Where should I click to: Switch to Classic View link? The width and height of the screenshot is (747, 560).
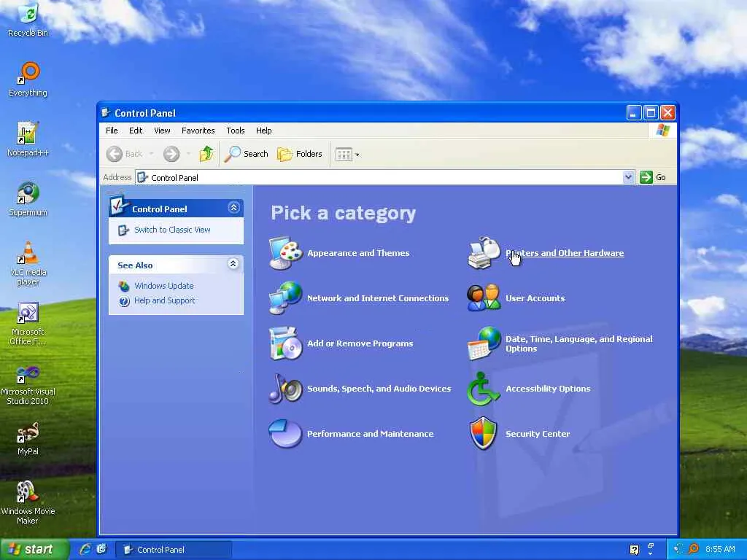[x=172, y=230]
